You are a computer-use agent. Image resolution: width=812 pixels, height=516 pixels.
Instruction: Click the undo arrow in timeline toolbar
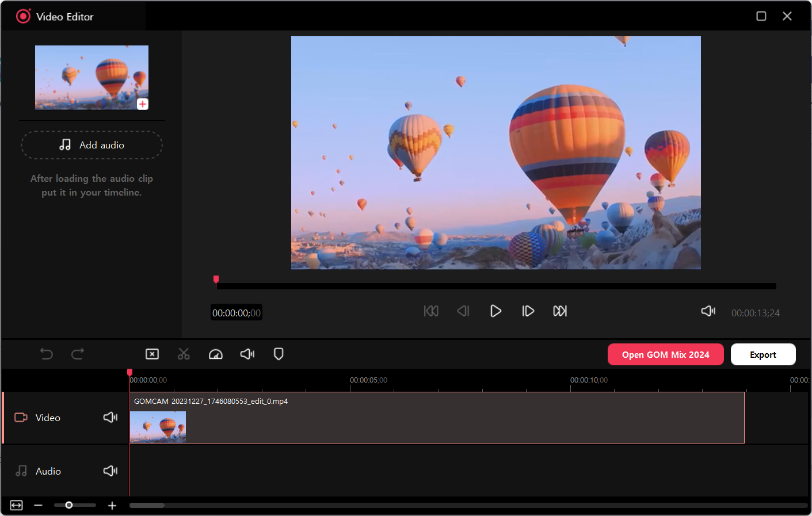click(47, 354)
